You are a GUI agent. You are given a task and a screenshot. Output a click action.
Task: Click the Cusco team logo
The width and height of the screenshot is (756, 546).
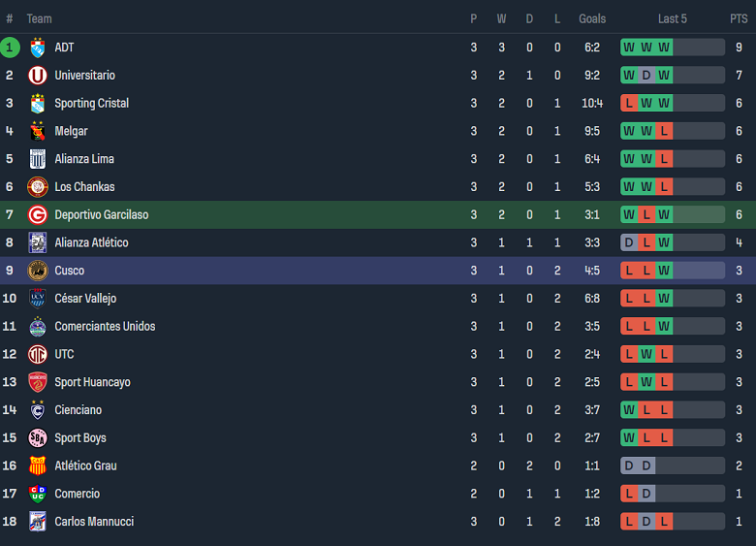pos(38,271)
